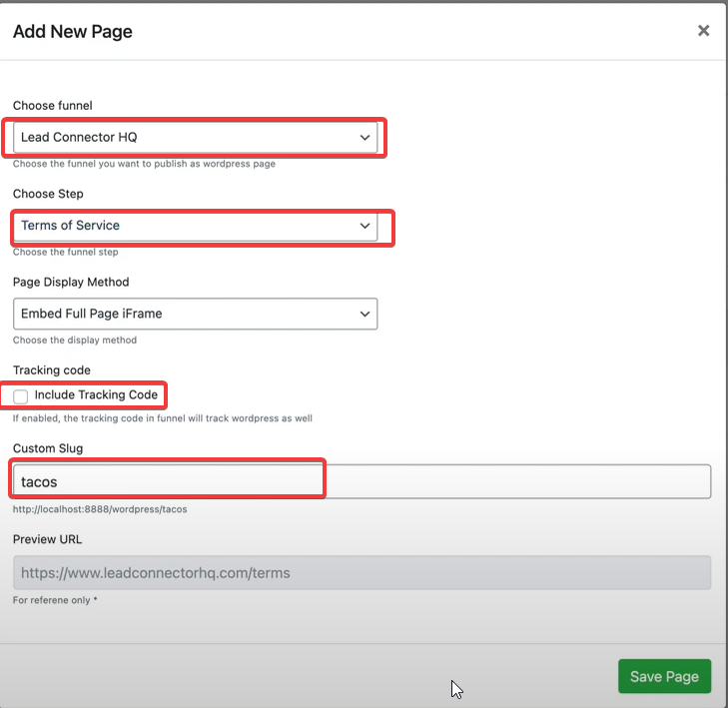Click the localhost wordpress/tacos URL text
The width and height of the screenshot is (728, 708).
pyautogui.click(x=100, y=509)
